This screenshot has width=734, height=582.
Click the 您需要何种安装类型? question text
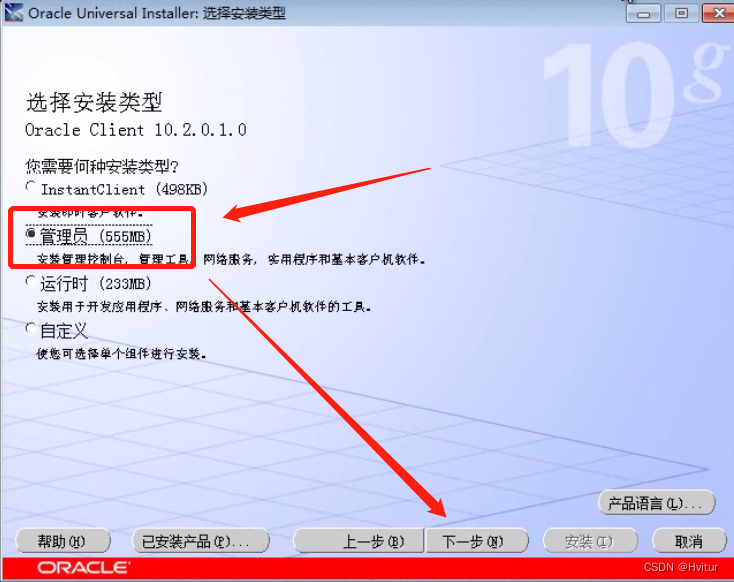(x=102, y=165)
